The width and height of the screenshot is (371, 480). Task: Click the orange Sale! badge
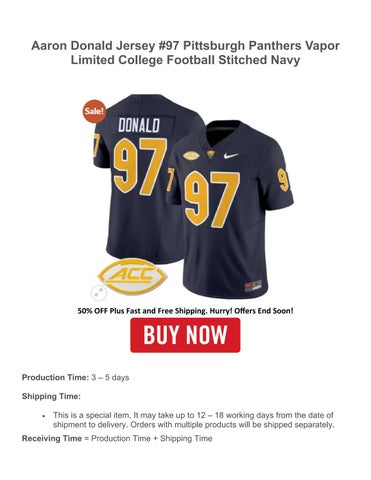click(94, 111)
